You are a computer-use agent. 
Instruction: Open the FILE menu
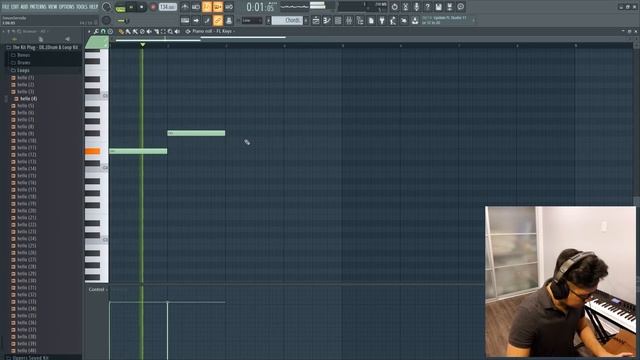pyautogui.click(x=6, y=7)
